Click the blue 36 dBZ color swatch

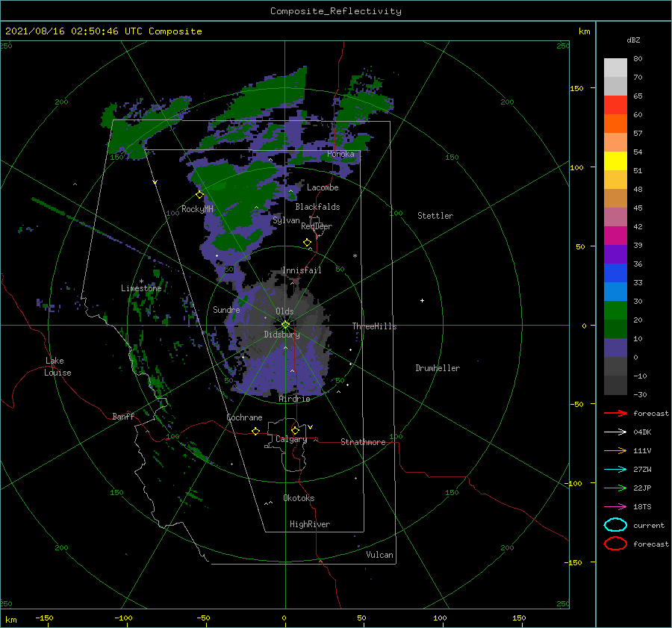point(615,273)
